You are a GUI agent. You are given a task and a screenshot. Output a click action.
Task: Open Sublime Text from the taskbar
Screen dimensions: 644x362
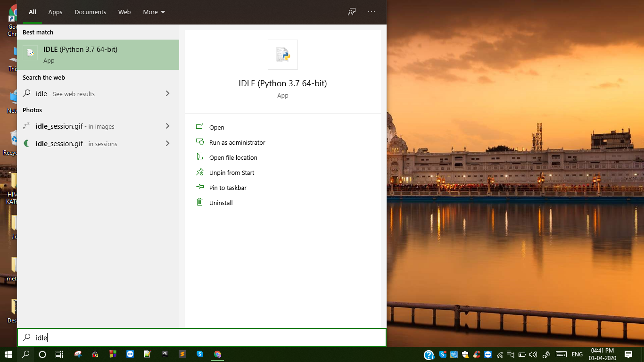coord(182,354)
